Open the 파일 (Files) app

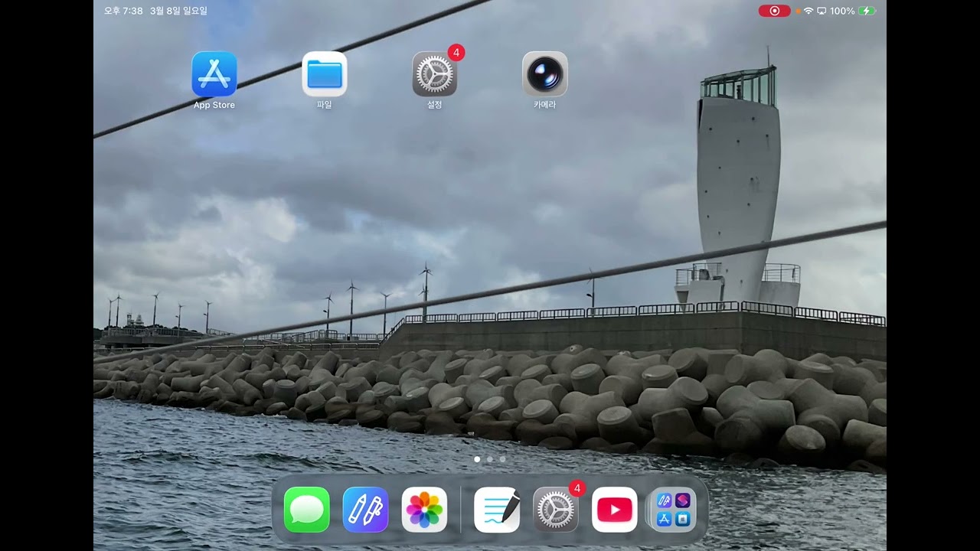(x=325, y=74)
